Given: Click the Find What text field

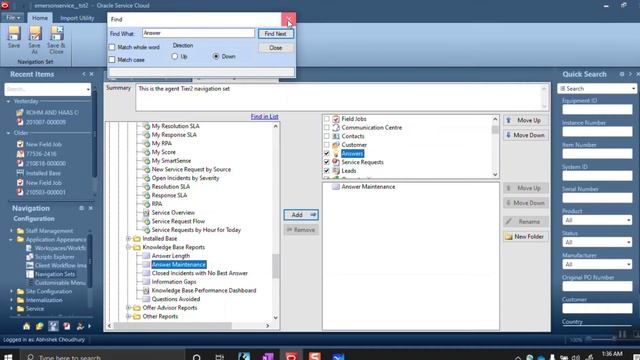Looking at the screenshot, I should click(x=198, y=33).
